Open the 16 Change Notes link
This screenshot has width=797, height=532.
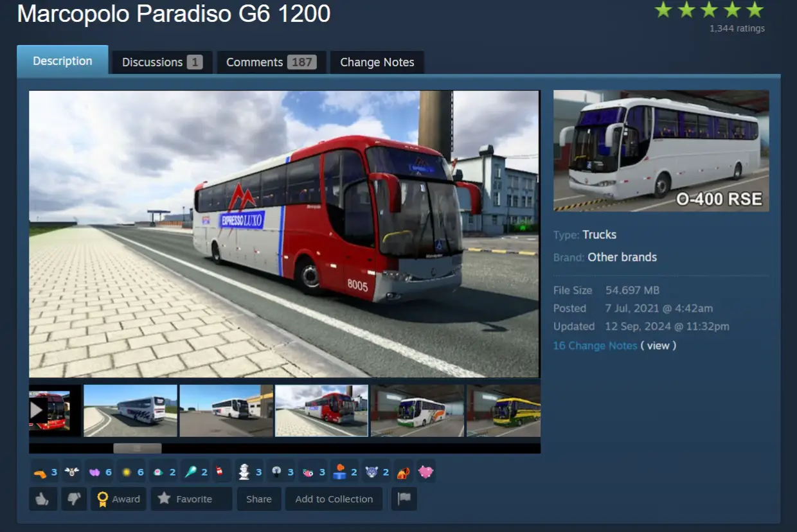(x=595, y=346)
